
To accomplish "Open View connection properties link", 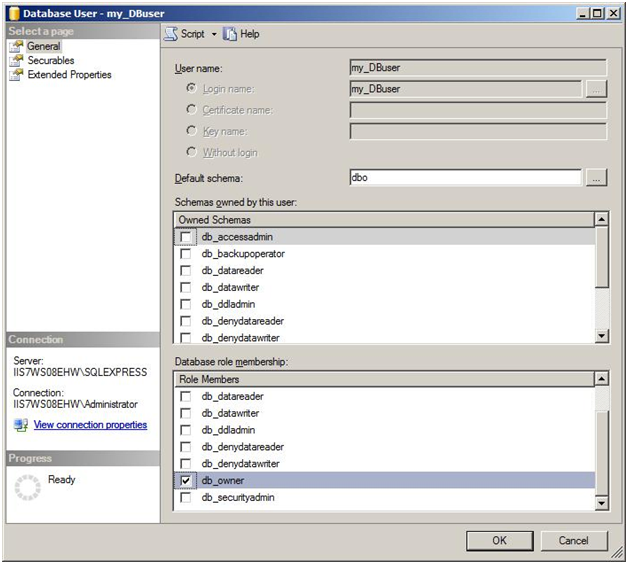I will click(x=90, y=425).
